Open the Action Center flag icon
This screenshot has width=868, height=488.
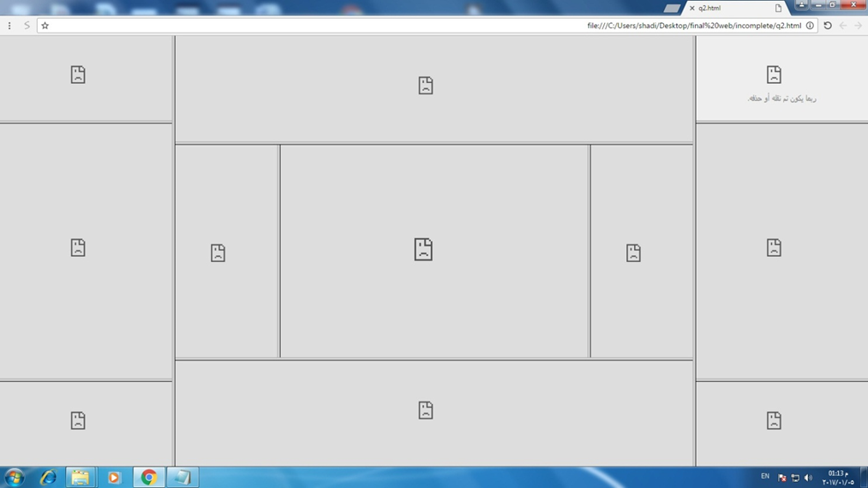point(782,478)
